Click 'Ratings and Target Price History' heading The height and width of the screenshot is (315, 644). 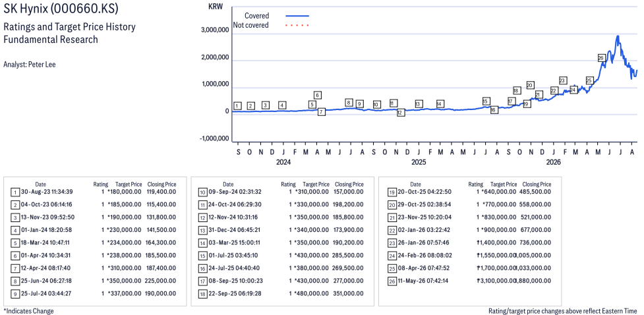tap(69, 27)
